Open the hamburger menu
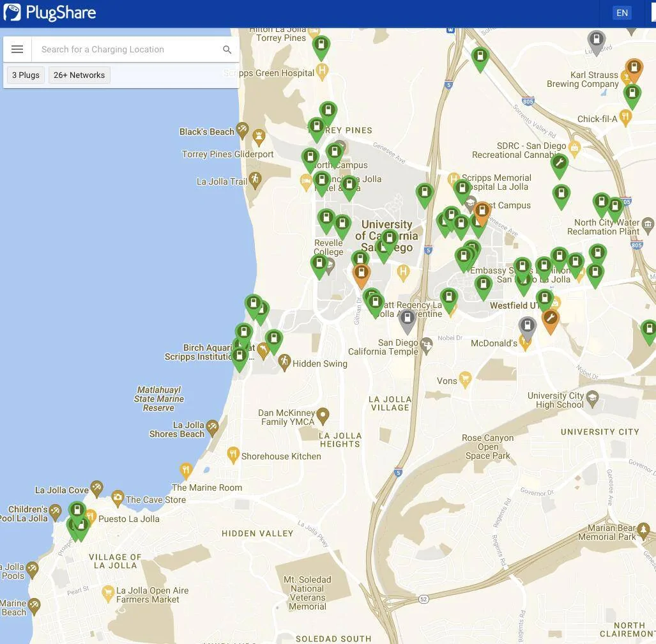 (x=17, y=49)
